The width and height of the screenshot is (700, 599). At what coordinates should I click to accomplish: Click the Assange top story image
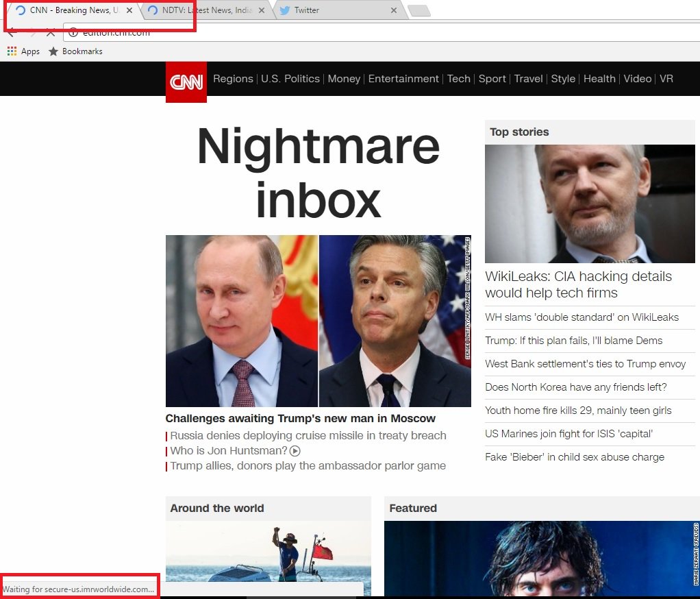(590, 204)
